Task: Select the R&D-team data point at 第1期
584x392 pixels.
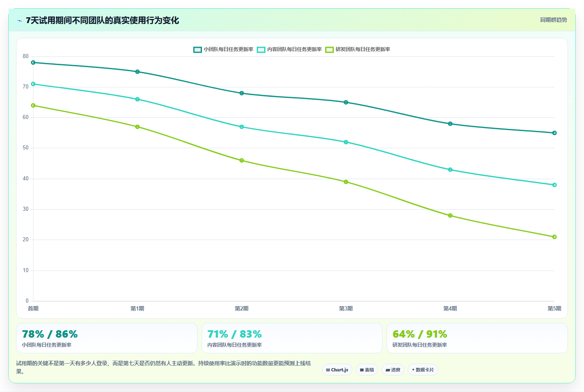Action: click(137, 127)
